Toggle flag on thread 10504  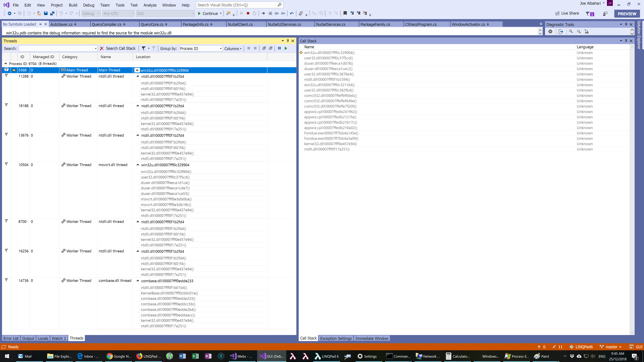(x=7, y=164)
